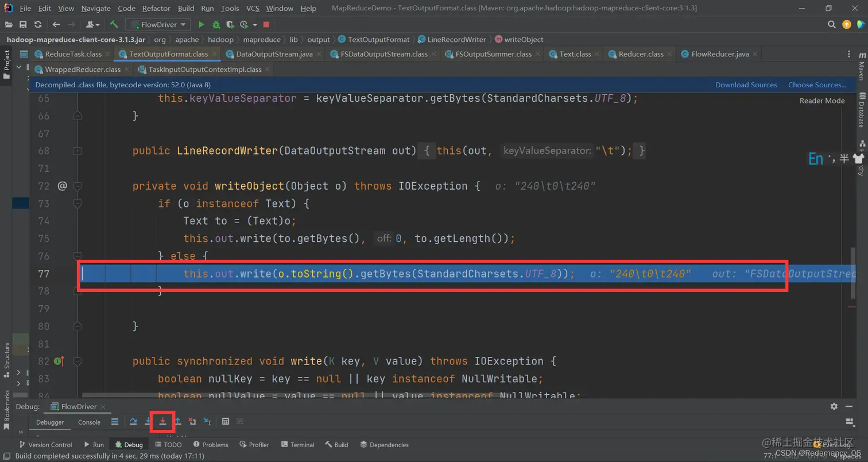Click implemented-method gutter icon on line 82

(59, 361)
